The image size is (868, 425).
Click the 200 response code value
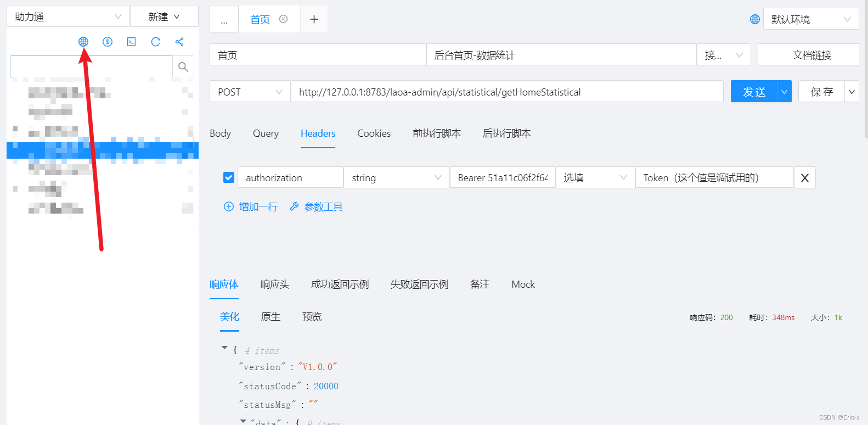click(726, 317)
